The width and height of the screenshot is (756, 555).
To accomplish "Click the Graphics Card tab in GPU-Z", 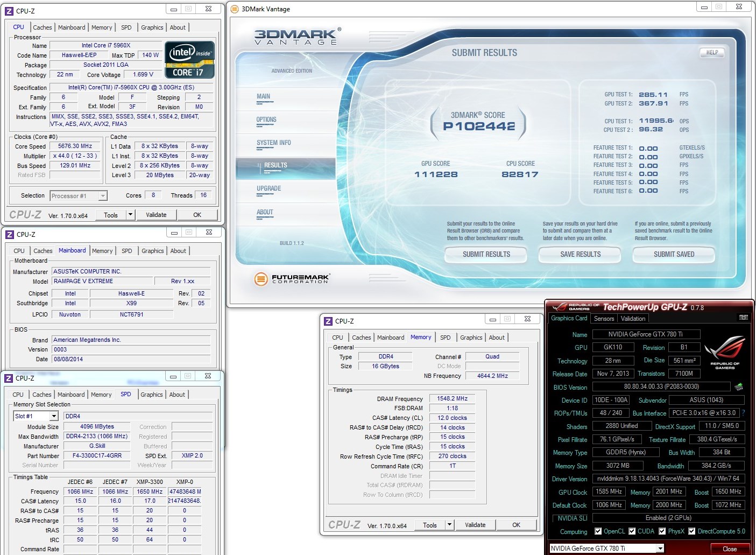I will (569, 318).
